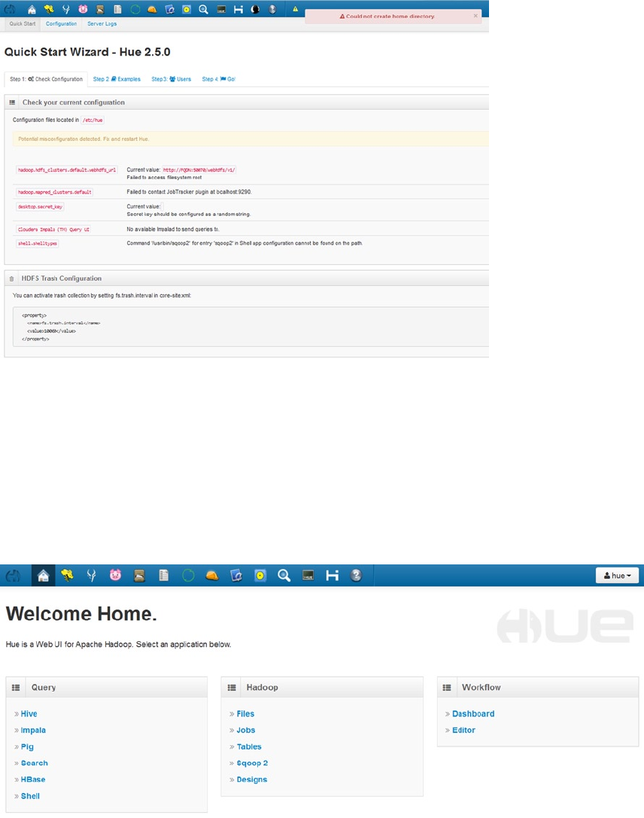This screenshot has width=644, height=818.
Task: Click the fs.trash.interval XML code block
Action: click(251, 327)
